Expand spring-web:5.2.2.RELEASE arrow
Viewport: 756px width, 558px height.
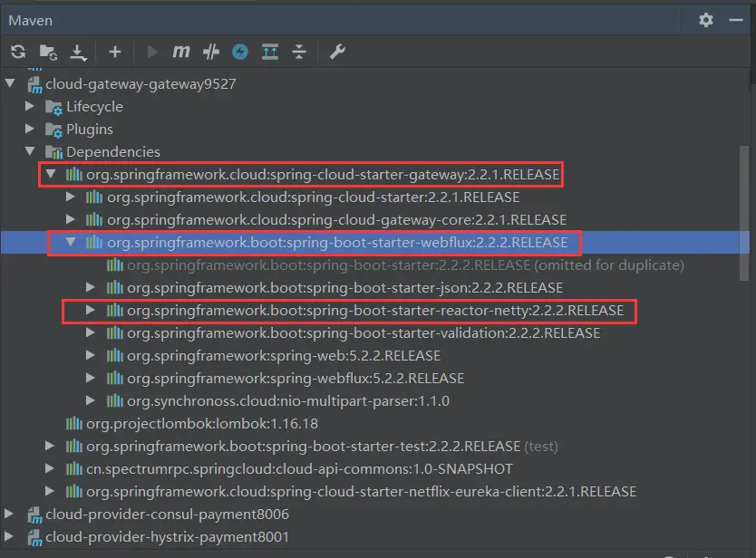pyautogui.click(x=90, y=355)
